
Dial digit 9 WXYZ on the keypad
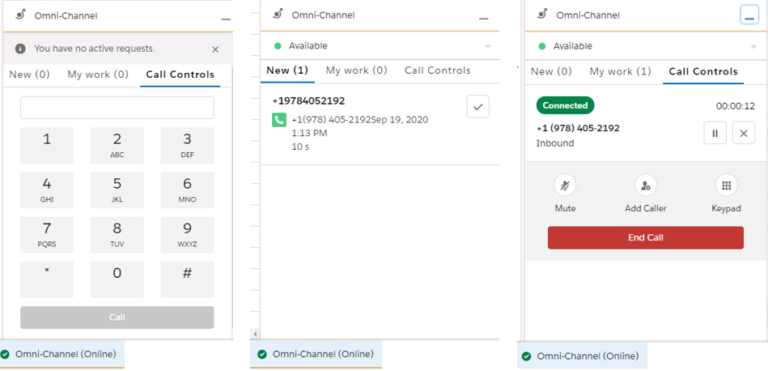point(187,235)
